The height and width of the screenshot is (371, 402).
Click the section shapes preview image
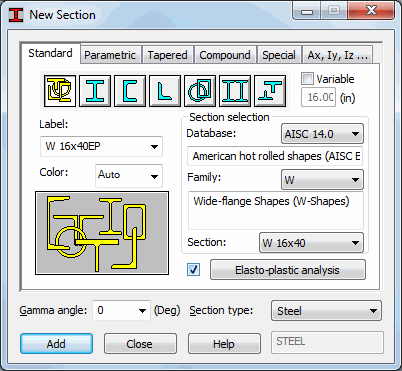pyautogui.click(x=102, y=233)
